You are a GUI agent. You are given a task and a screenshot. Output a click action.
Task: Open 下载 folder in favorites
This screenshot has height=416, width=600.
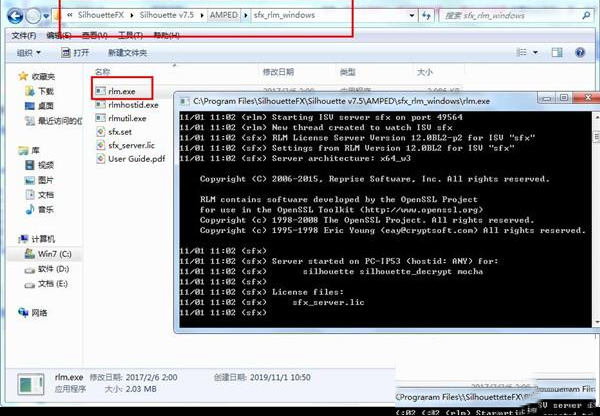click(46, 89)
